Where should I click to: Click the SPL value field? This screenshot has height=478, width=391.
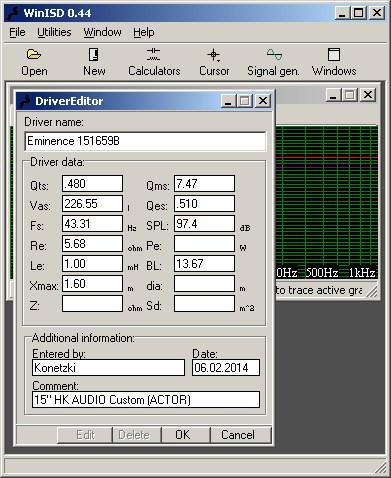point(204,224)
